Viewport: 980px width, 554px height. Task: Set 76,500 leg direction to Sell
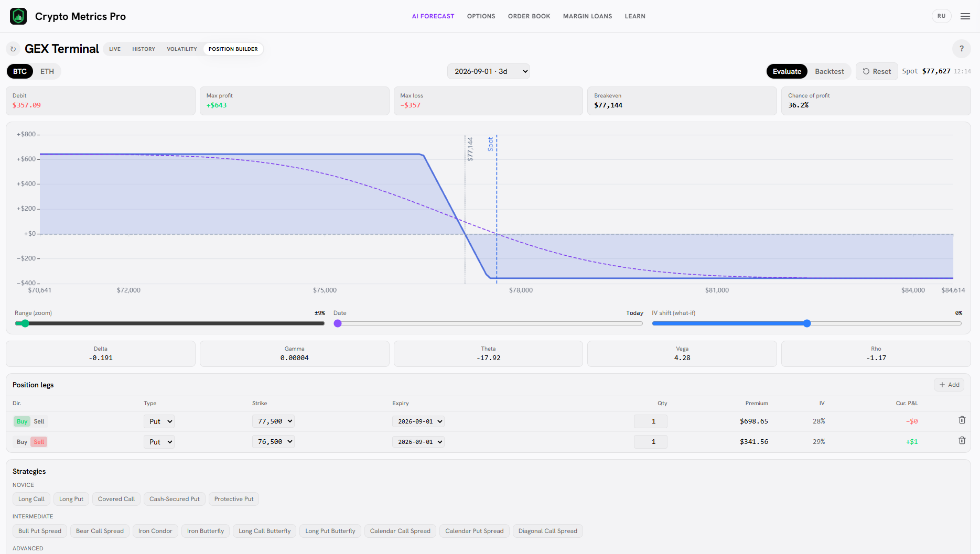pyautogui.click(x=39, y=442)
